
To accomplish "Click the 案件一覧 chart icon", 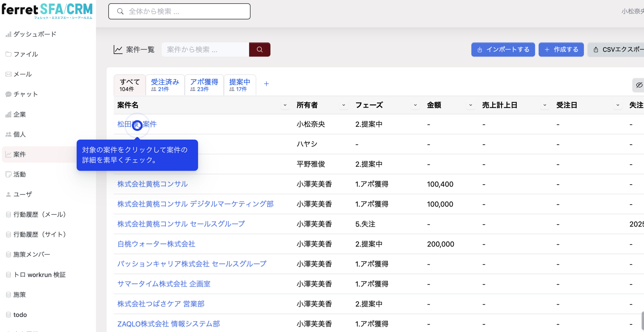I will point(118,49).
